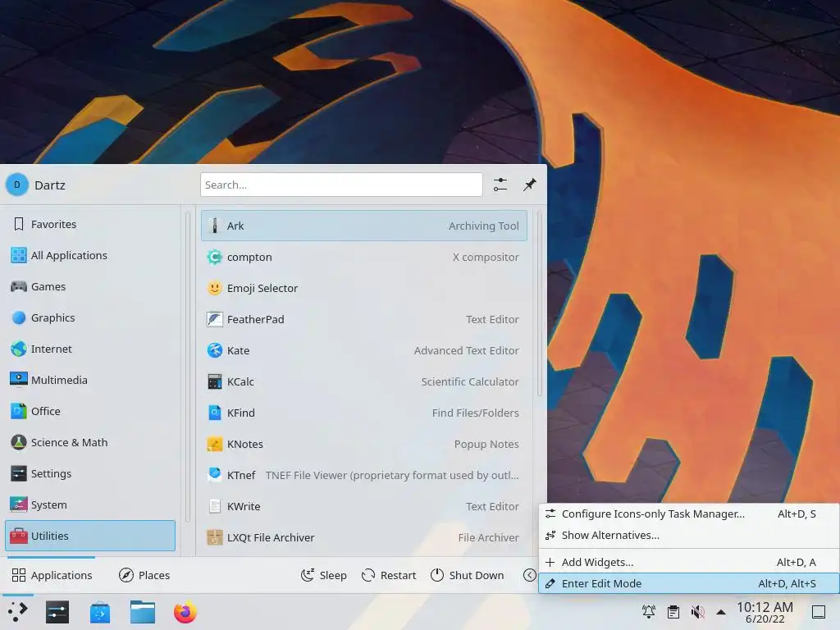This screenshot has width=840, height=630.
Task: Click the search field in launcher
Action: pyautogui.click(x=341, y=185)
